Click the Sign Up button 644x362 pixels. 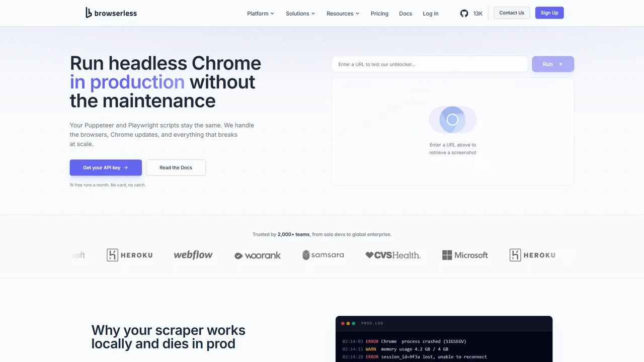point(549,13)
